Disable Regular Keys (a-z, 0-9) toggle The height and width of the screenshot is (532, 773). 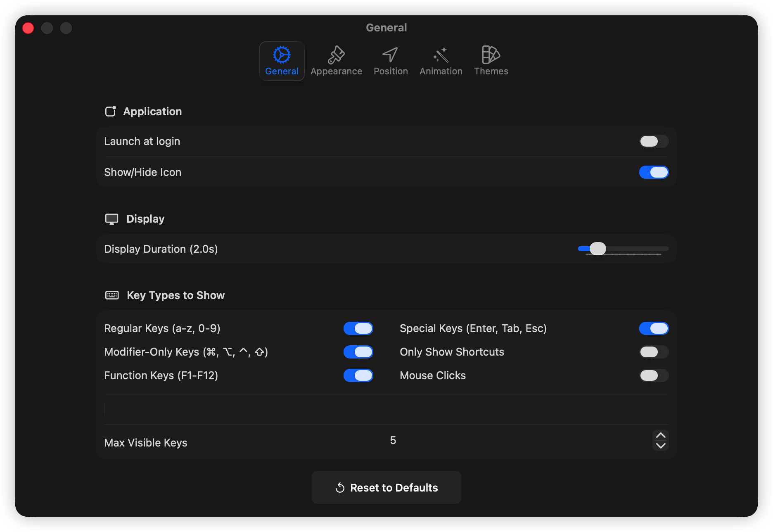(x=358, y=328)
